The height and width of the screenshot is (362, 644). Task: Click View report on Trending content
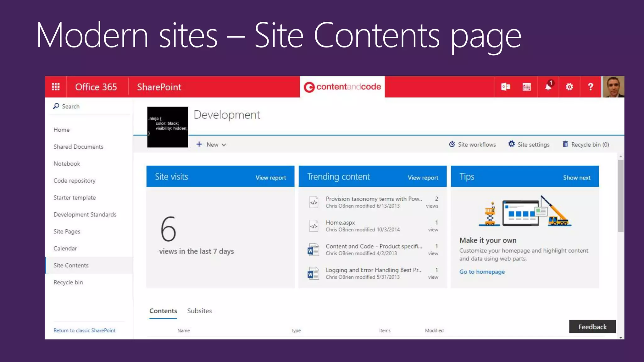[x=423, y=178]
